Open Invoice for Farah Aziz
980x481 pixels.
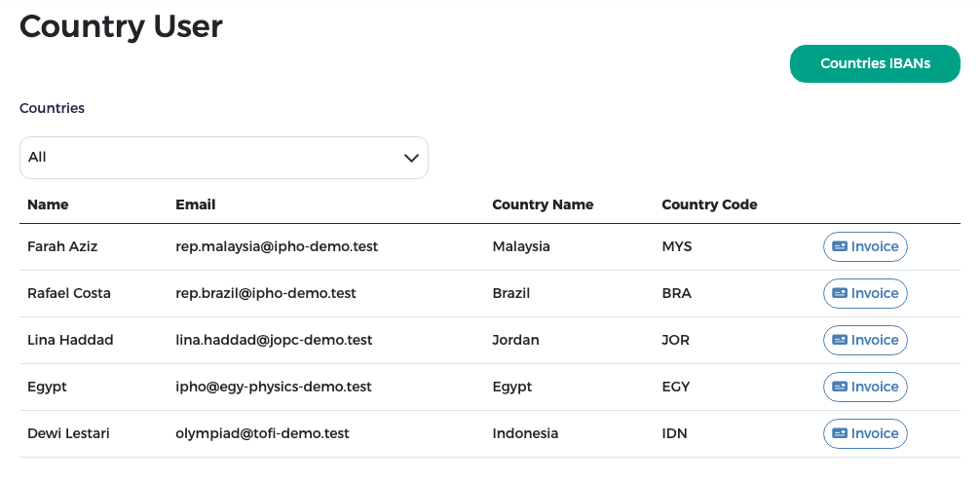[865, 246]
